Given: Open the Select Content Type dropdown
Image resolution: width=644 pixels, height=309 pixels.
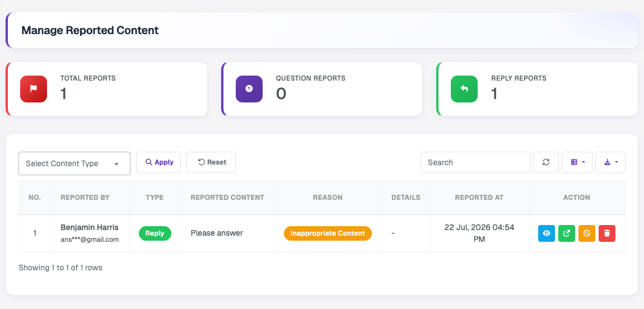Looking at the screenshot, I should (74, 163).
